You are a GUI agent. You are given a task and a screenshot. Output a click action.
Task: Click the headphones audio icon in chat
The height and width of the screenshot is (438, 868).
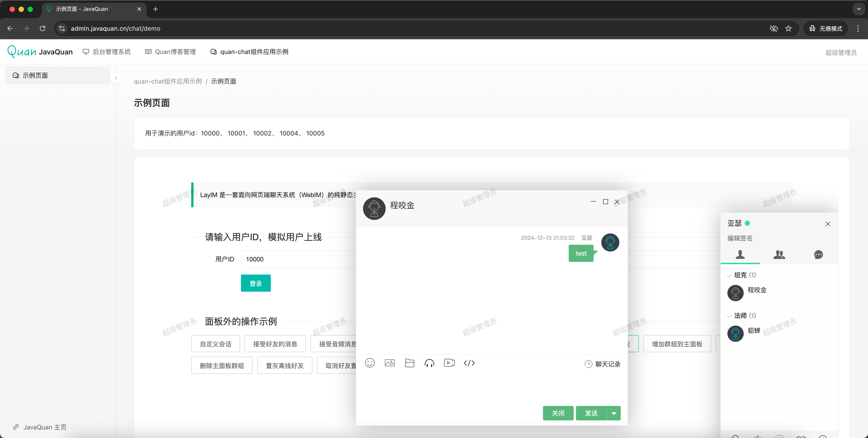pyautogui.click(x=429, y=363)
